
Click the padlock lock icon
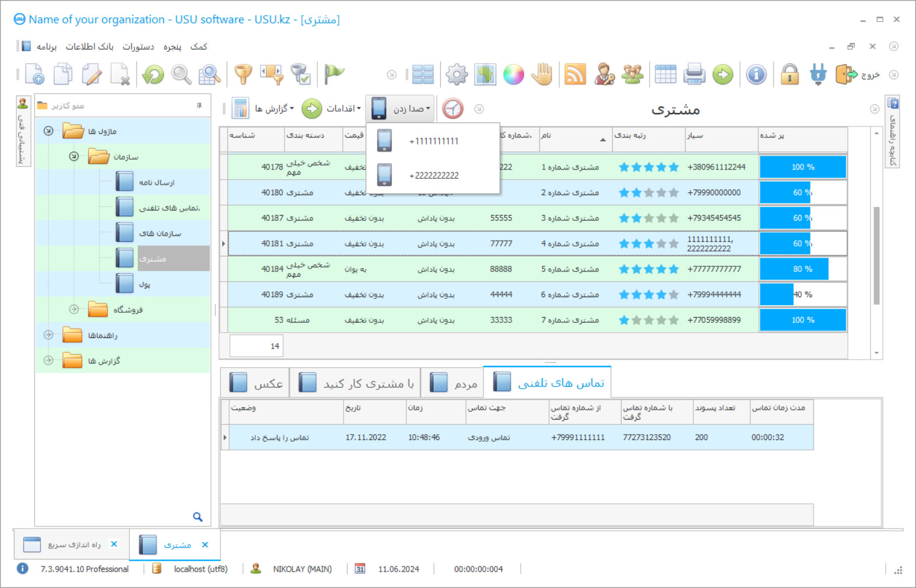click(789, 75)
